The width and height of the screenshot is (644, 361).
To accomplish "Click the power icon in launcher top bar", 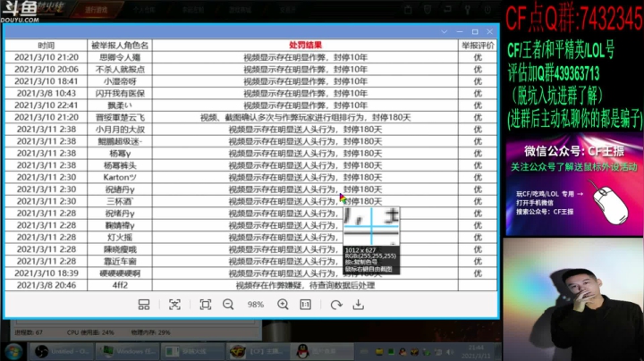I will click(x=487, y=10).
